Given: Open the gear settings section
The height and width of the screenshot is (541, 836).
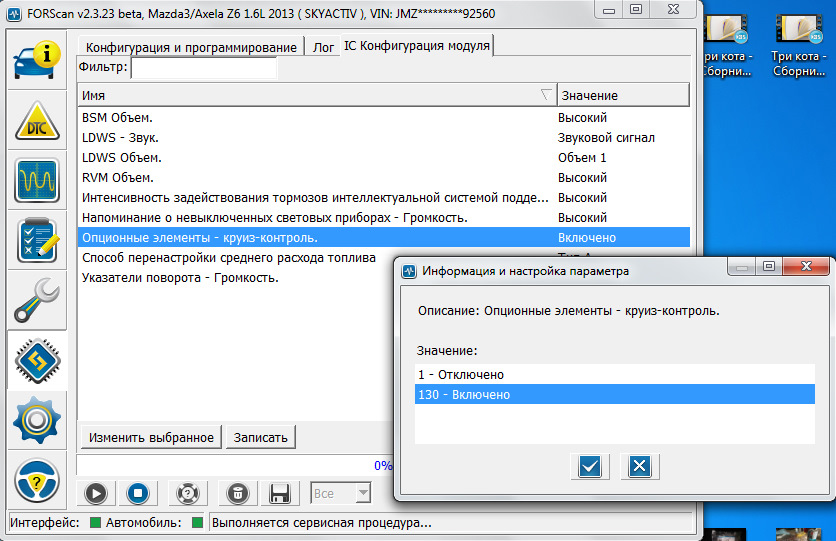Looking at the screenshot, I should point(37,421).
